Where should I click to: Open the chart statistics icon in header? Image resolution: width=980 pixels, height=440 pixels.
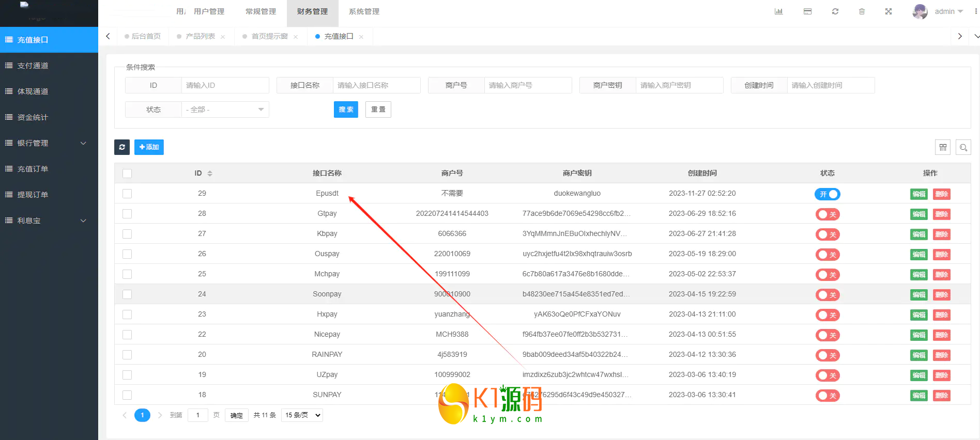tap(778, 11)
